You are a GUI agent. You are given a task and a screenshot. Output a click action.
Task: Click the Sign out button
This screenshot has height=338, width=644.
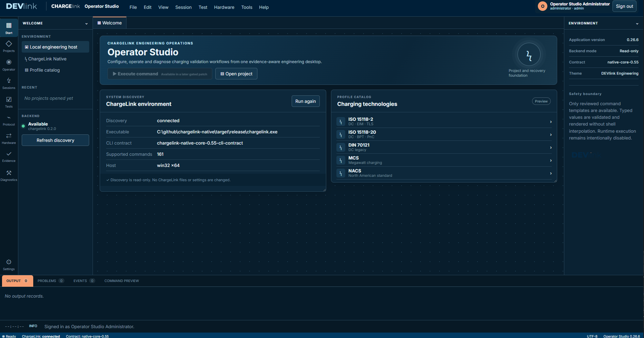(x=624, y=6)
